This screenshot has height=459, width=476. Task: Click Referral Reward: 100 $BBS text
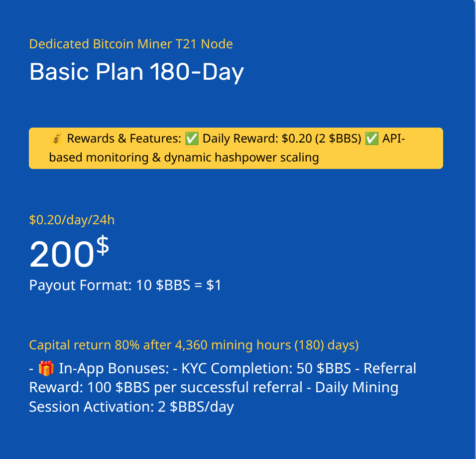click(223, 378)
